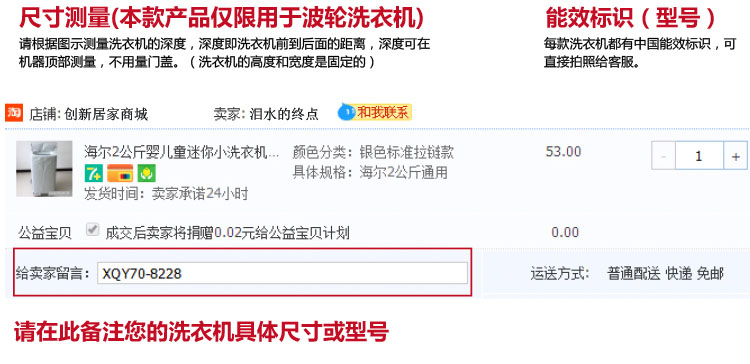Click the seller name 泪水的终点
750x364 pixels.
point(284,114)
